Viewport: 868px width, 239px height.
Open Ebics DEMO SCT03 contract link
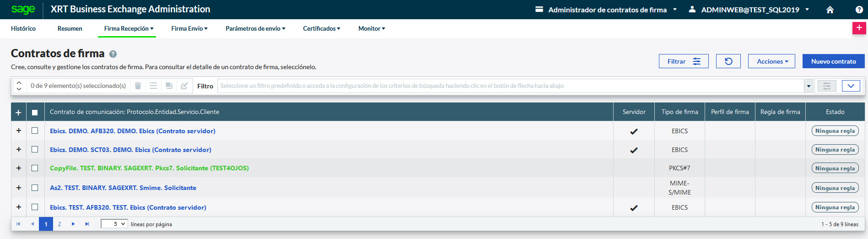[x=130, y=150]
